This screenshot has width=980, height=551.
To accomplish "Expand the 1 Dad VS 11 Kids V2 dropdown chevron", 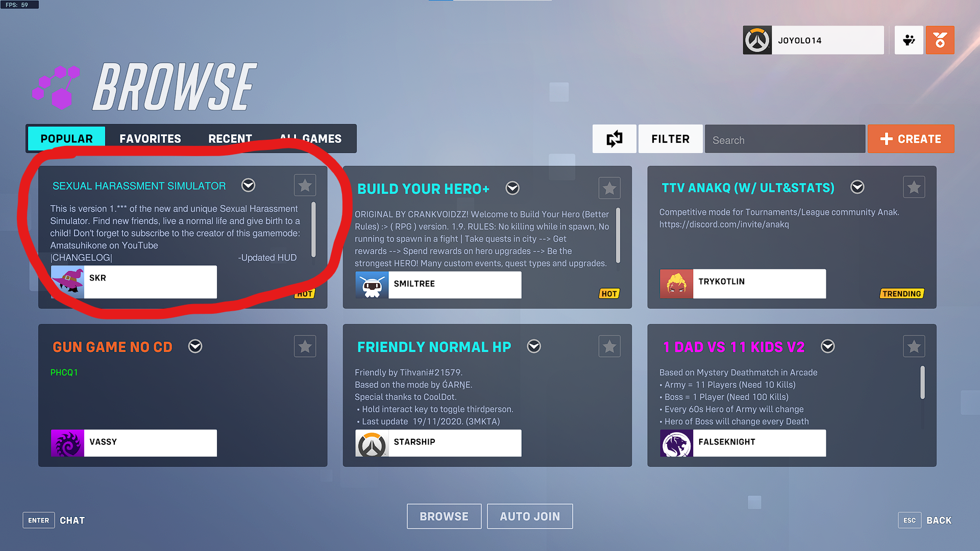I will [x=828, y=346].
